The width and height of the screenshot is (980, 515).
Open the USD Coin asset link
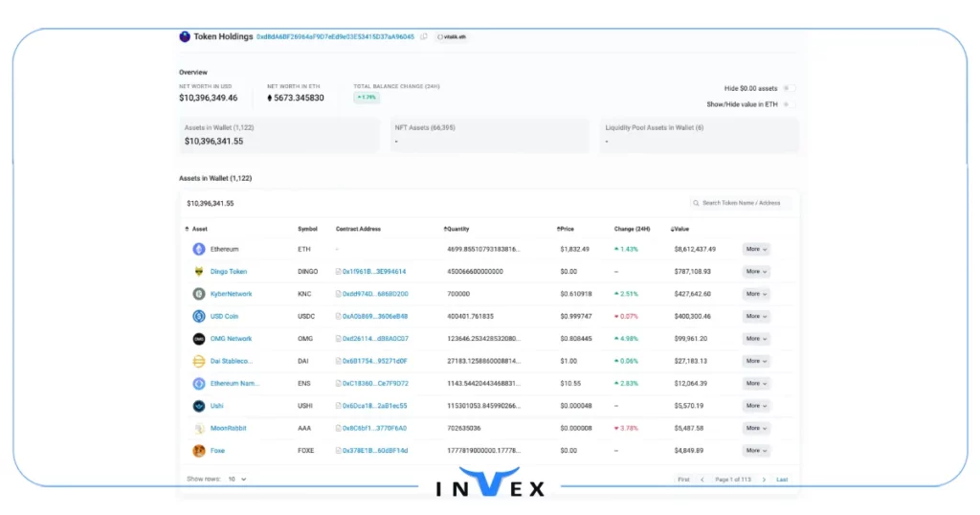pyautogui.click(x=224, y=317)
